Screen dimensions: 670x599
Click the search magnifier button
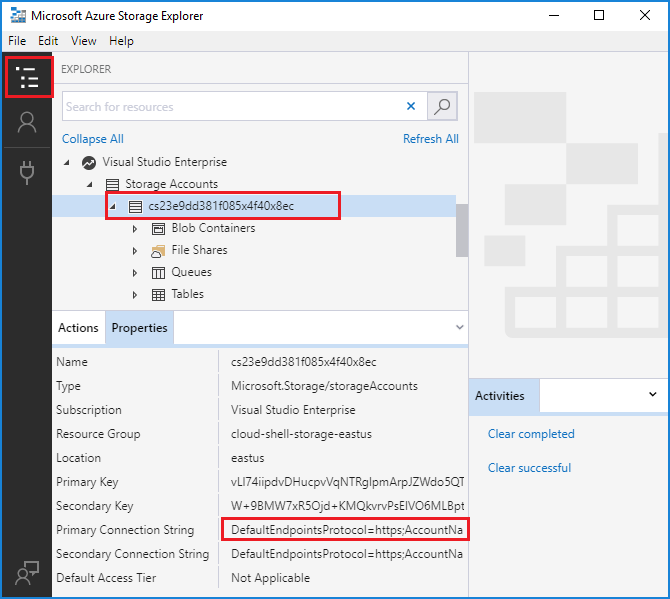[442, 106]
